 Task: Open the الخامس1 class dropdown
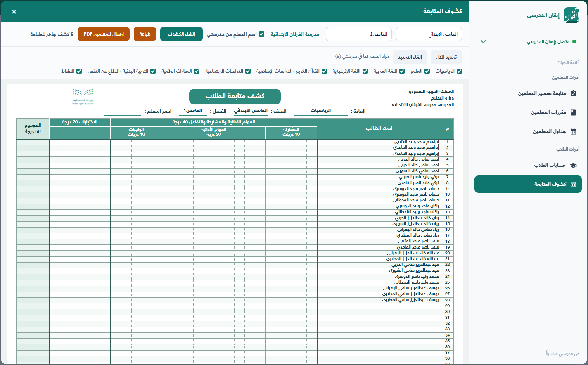(x=359, y=34)
